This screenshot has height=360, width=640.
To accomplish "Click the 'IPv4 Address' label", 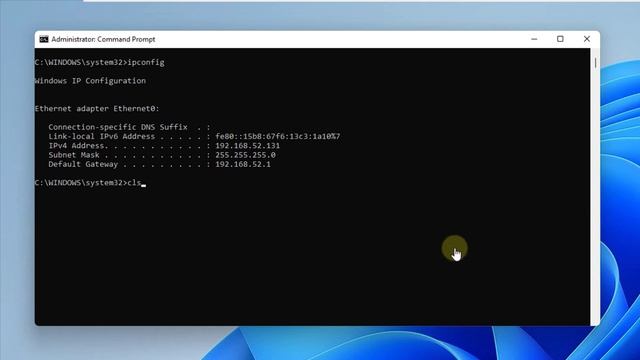I will coord(78,146).
